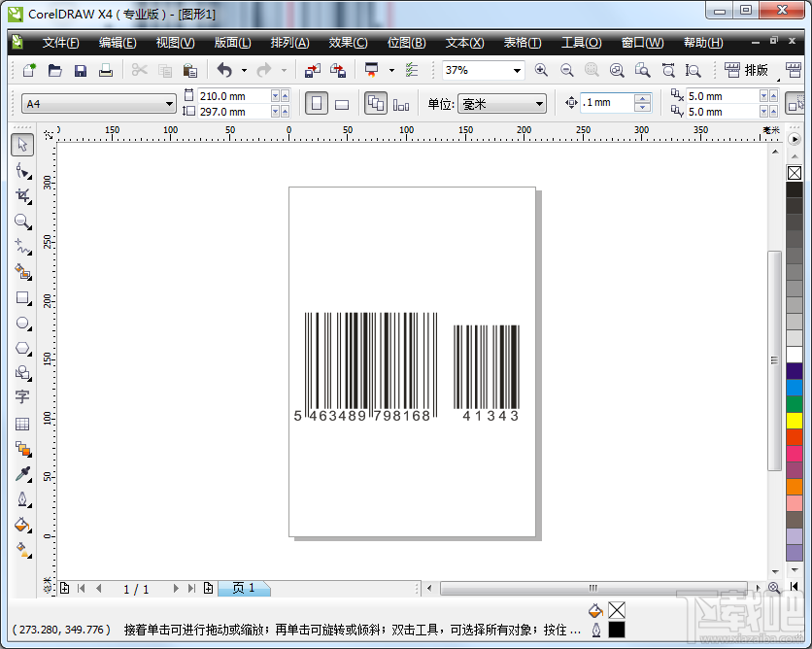Open the 编辑(E) menu

118,43
